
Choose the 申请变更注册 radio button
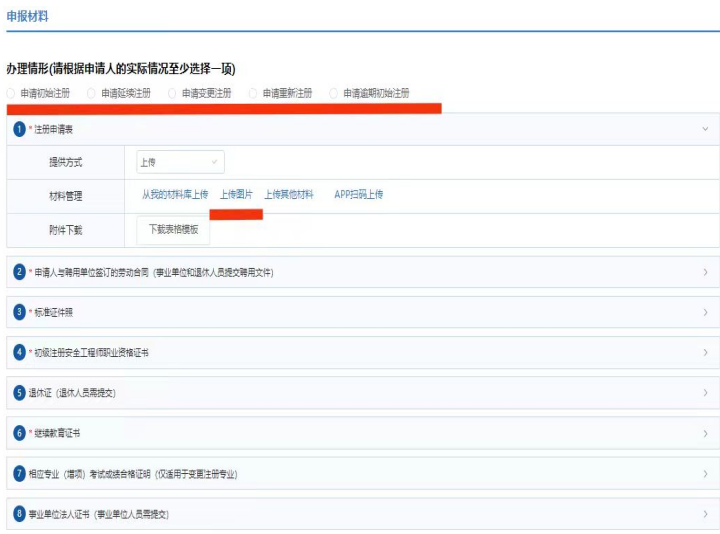coord(172,94)
